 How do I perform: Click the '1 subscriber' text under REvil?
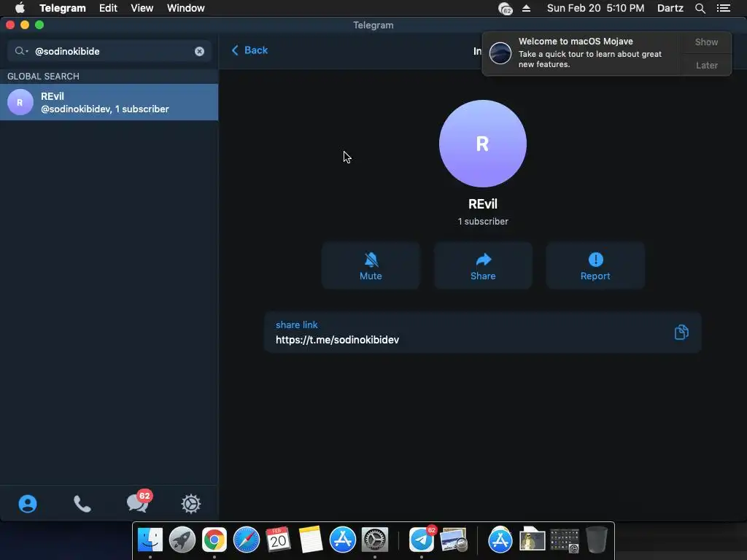[x=483, y=222]
